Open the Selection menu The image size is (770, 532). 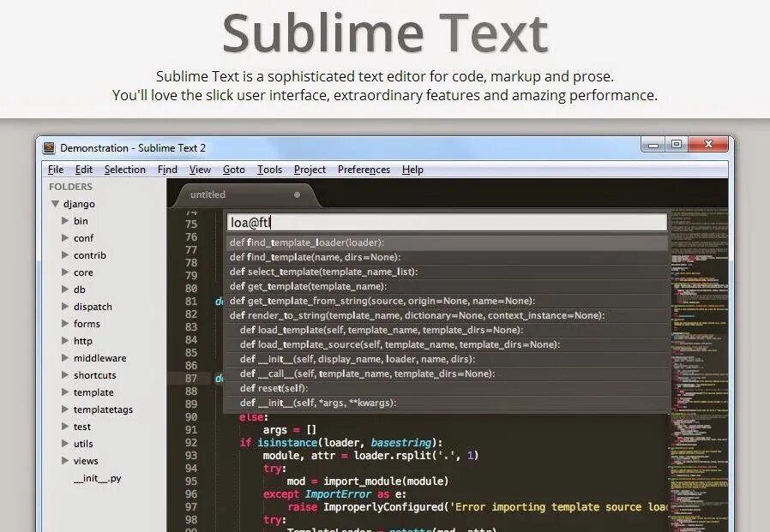coord(124,170)
